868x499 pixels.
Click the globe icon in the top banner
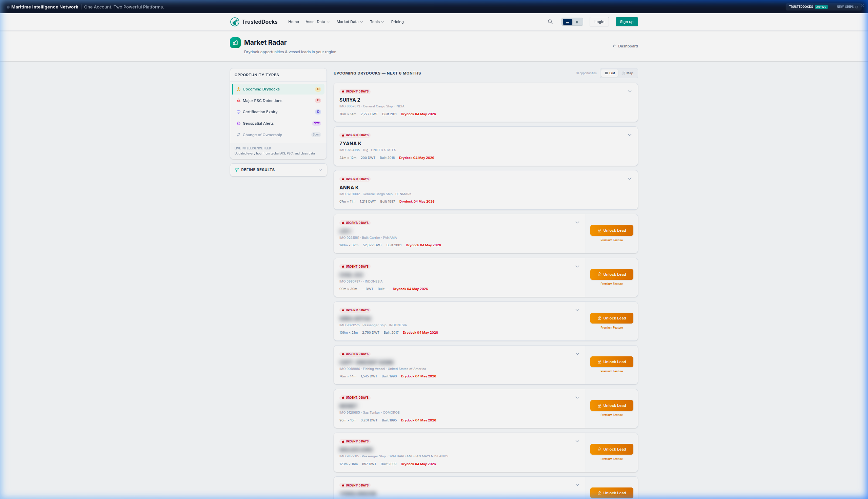(8, 7)
